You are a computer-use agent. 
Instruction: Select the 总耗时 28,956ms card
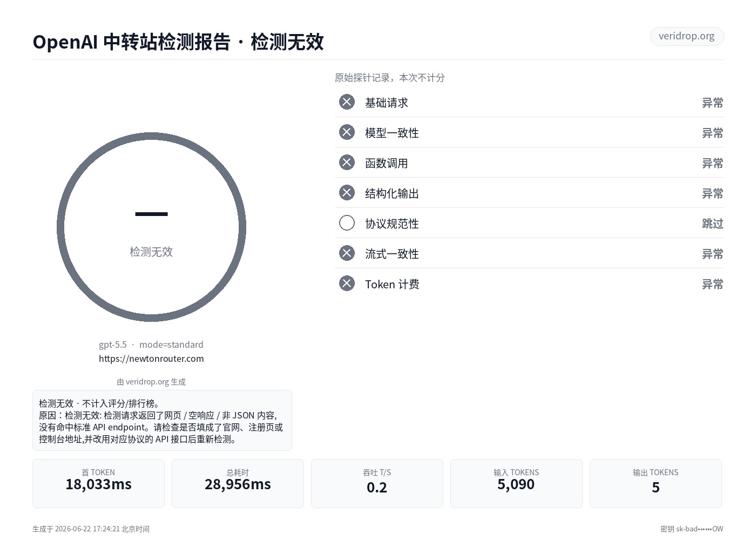pyautogui.click(x=238, y=483)
